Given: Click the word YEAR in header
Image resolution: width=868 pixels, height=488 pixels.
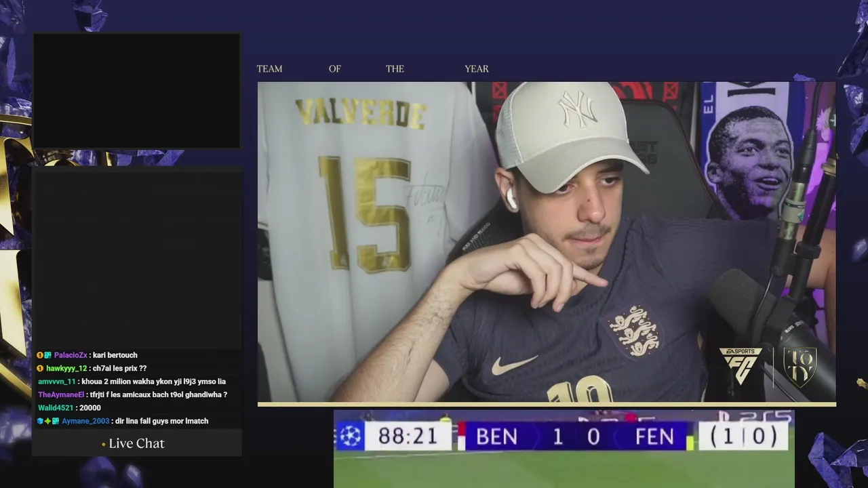Looking at the screenshot, I should coord(477,68).
